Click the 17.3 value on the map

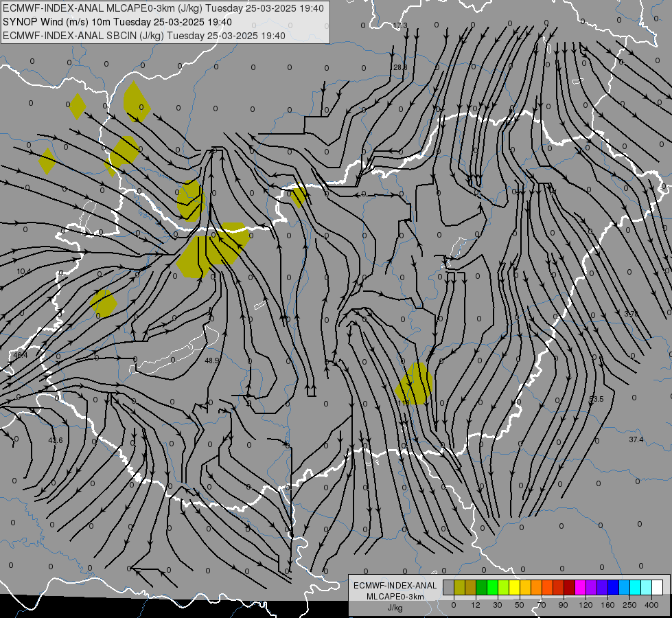coord(400,25)
